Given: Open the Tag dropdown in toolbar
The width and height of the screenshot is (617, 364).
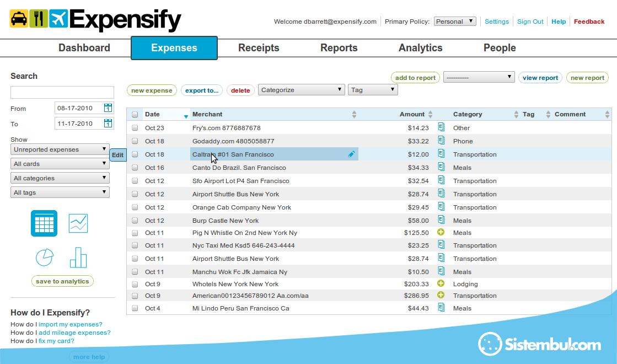Looking at the screenshot, I should click(373, 90).
